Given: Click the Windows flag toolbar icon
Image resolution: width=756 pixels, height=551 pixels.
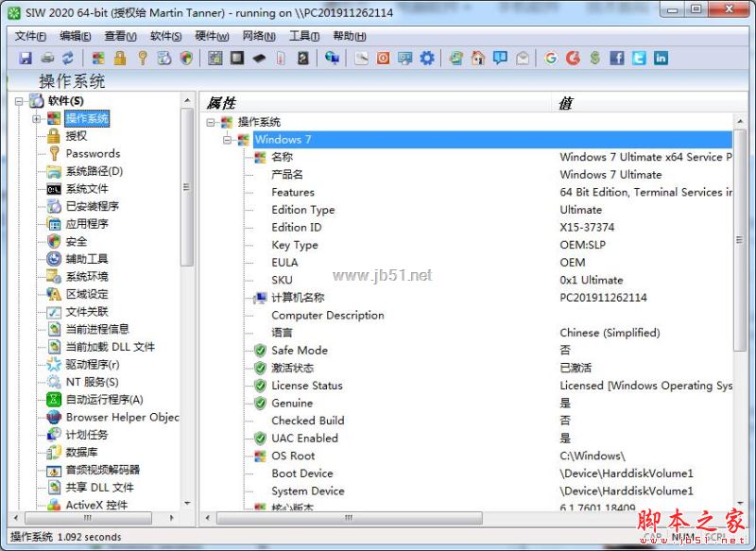Looking at the screenshot, I should 98,59.
